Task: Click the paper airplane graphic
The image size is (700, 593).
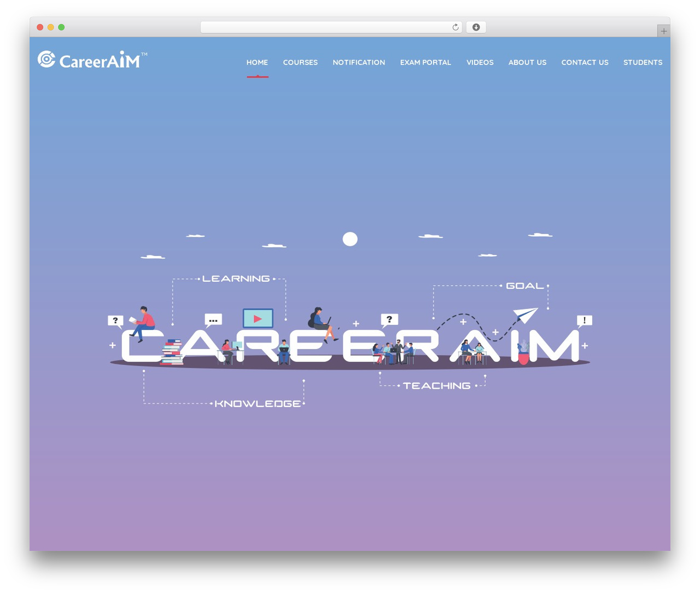Action: click(x=525, y=315)
